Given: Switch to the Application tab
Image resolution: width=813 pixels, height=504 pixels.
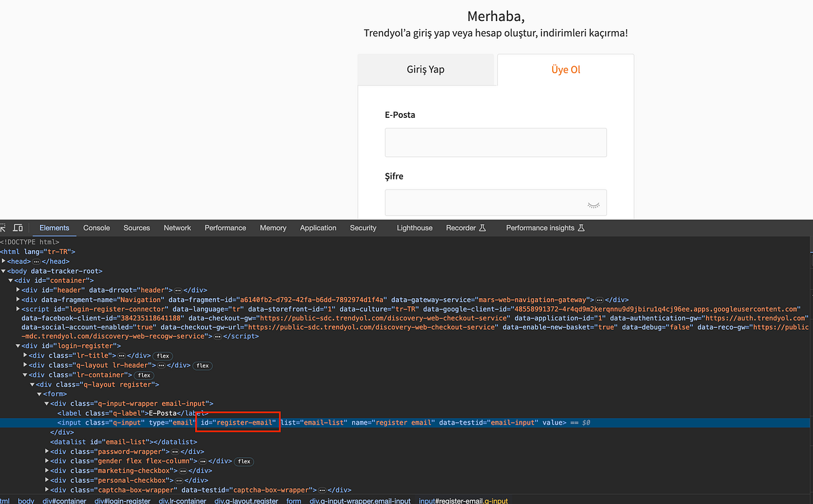Looking at the screenshot, I should (x=318, y=228).
